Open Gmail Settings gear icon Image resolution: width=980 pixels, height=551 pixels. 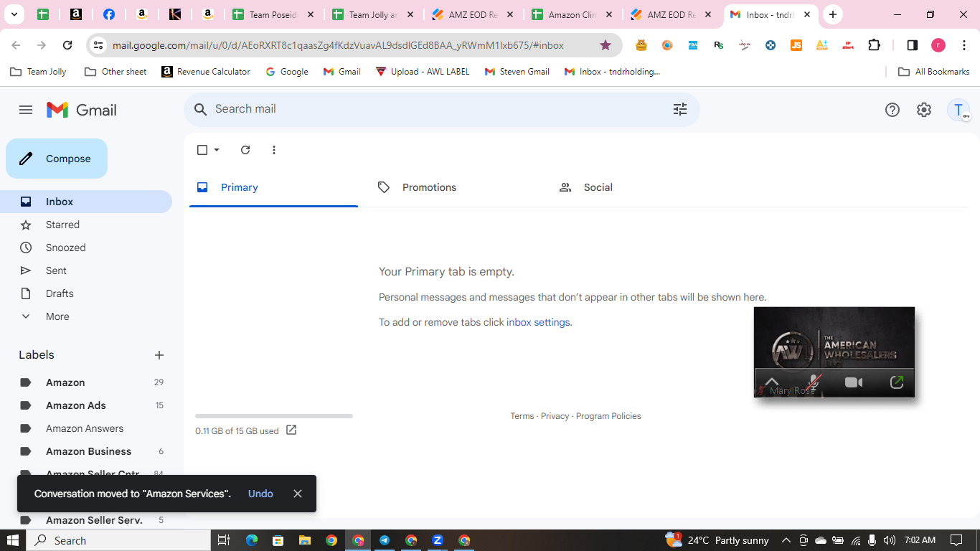coord(924,110)
